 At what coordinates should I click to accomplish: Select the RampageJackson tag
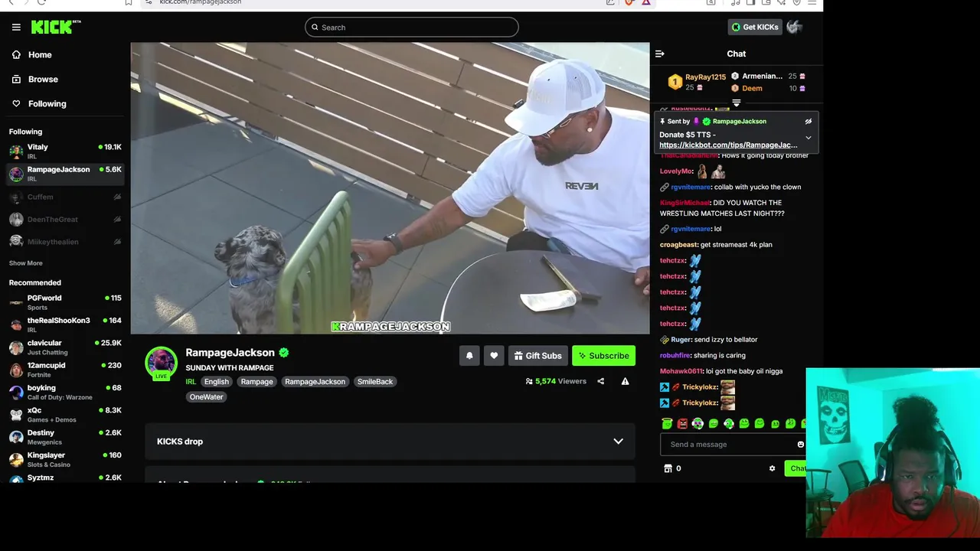tap(315, 381)
